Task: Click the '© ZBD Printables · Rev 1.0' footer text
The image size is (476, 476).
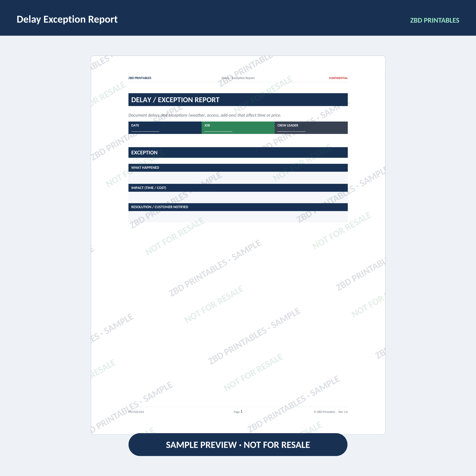Action: point(331,412)
